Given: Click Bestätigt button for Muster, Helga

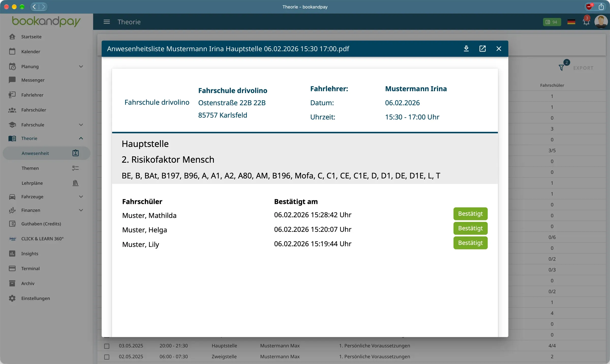Looking at the screenshot, I should 470,228.
